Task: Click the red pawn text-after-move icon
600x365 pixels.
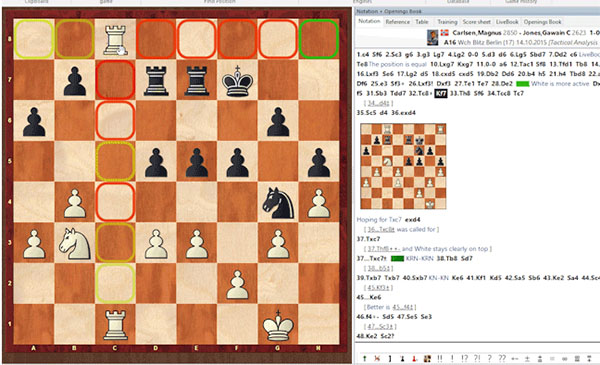Action: pyautogui.click(x=414, y=358)
